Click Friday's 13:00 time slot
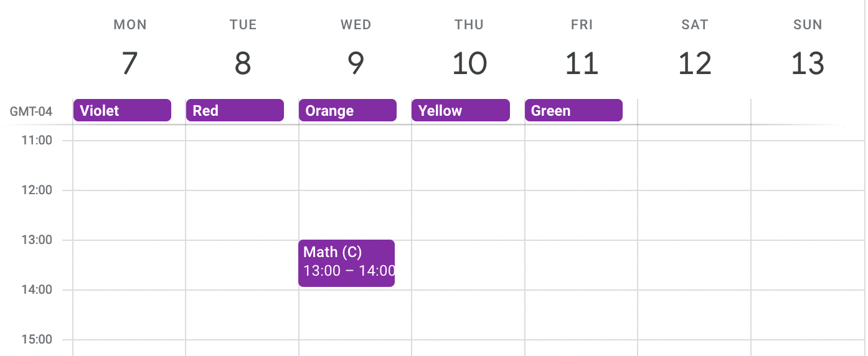 581,265
